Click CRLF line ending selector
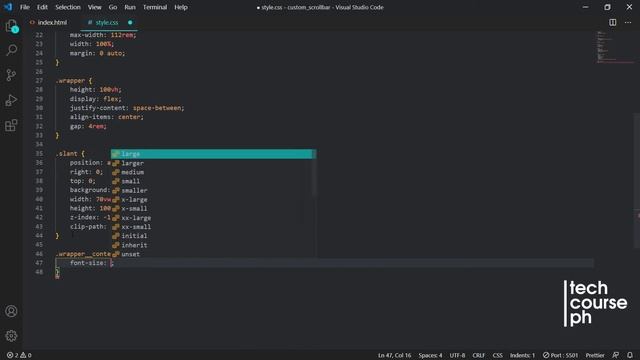The image size is (640, 360). tap(479, 356)
